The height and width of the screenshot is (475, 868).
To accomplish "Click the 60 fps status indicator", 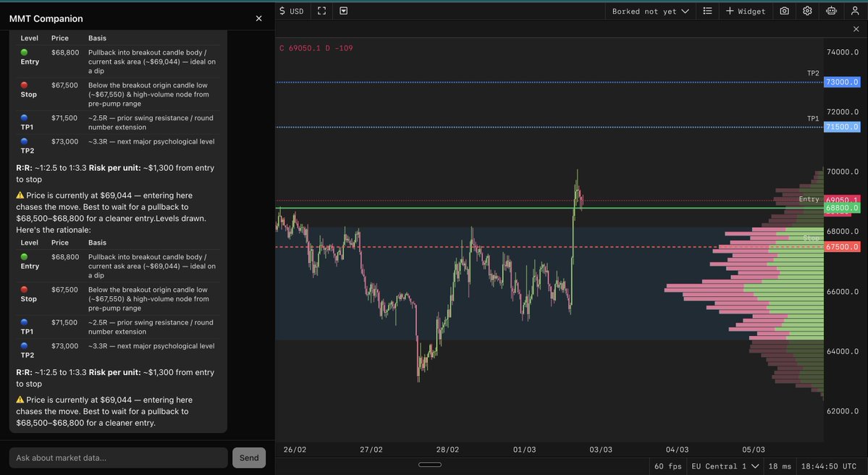I will coord(667,466).
